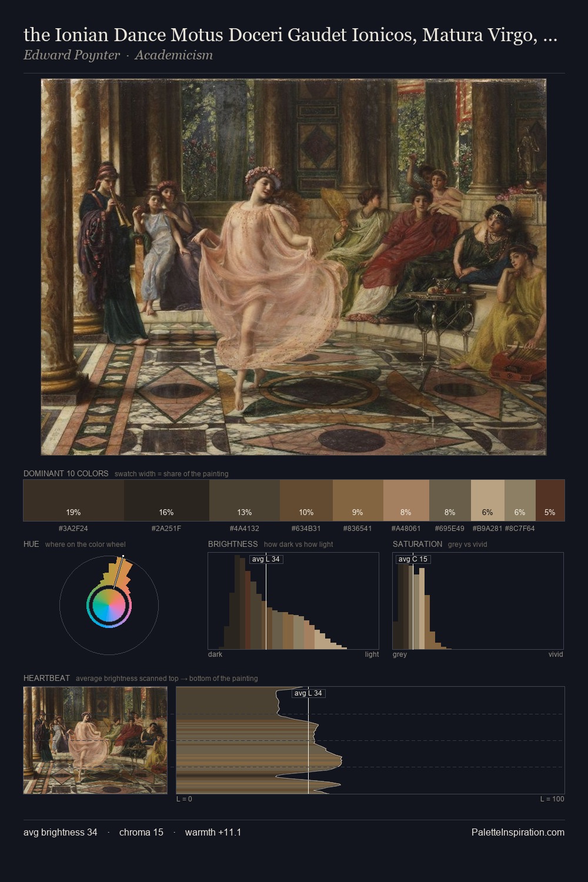
Task: Click the 'grey' axis label
Action: (x=400, y=654)
